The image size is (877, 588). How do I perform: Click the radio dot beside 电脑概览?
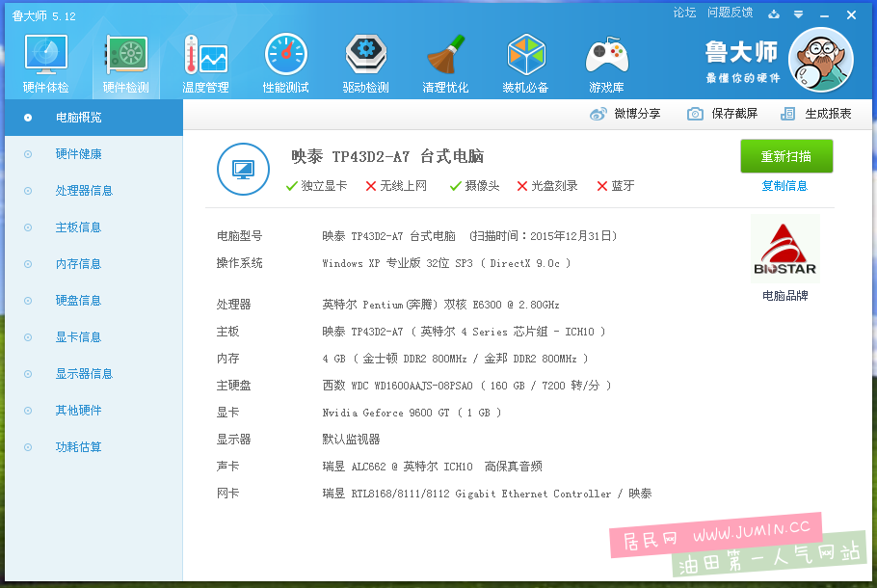28,118
